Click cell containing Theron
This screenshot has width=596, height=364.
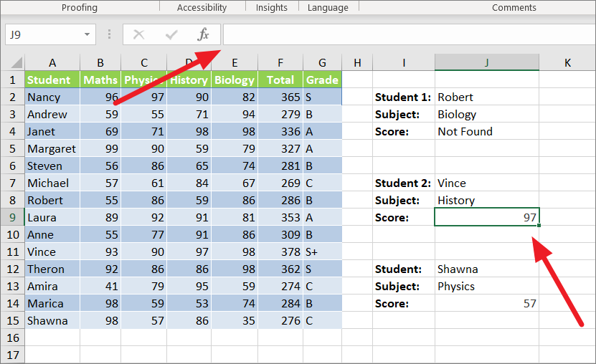click(52, 269)
